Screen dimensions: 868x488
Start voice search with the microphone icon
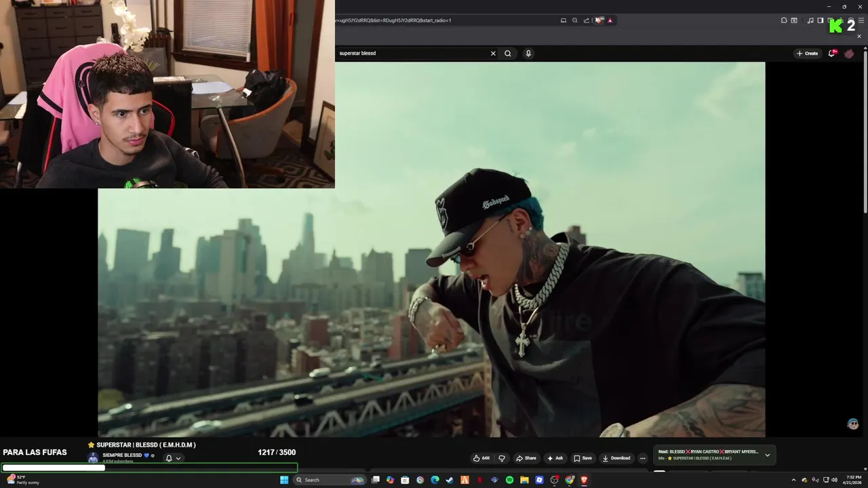[528, 54]
